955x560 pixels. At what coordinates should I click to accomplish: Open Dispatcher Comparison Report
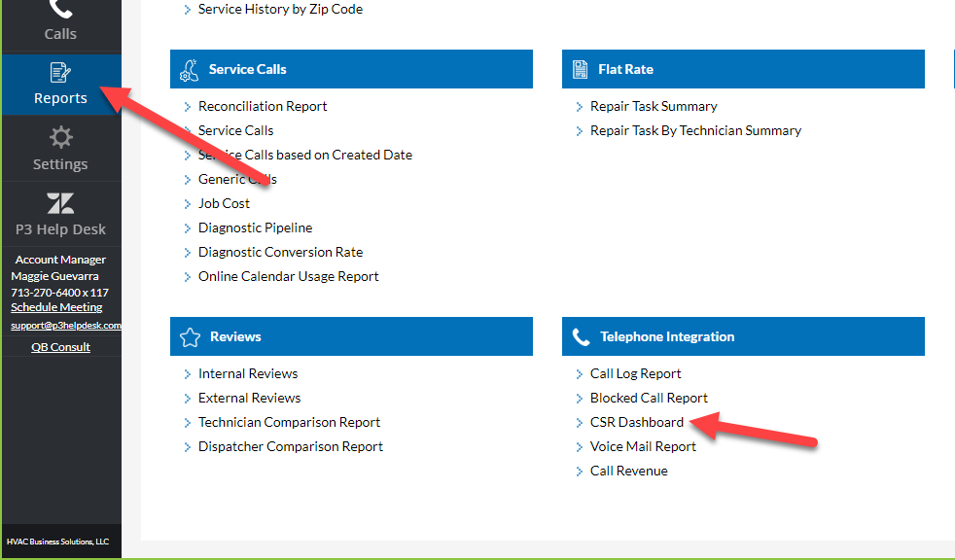[291, 447]
